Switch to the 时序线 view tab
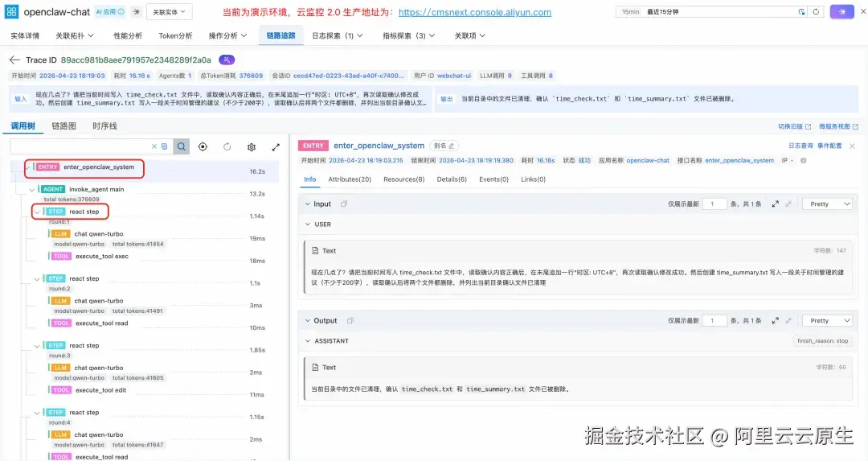This screenshot has height=461, width=868. 104,126
